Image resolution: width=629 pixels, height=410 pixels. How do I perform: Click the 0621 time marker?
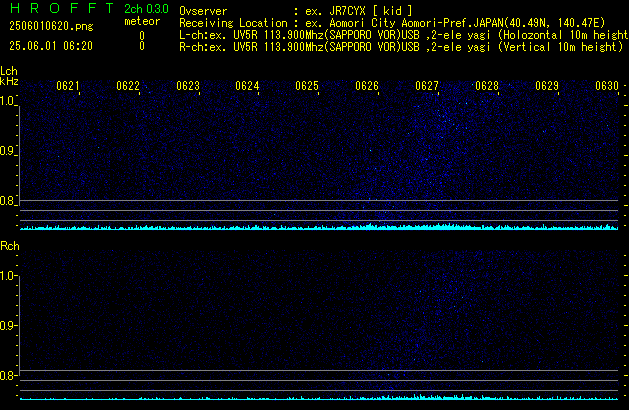[68, 86]
